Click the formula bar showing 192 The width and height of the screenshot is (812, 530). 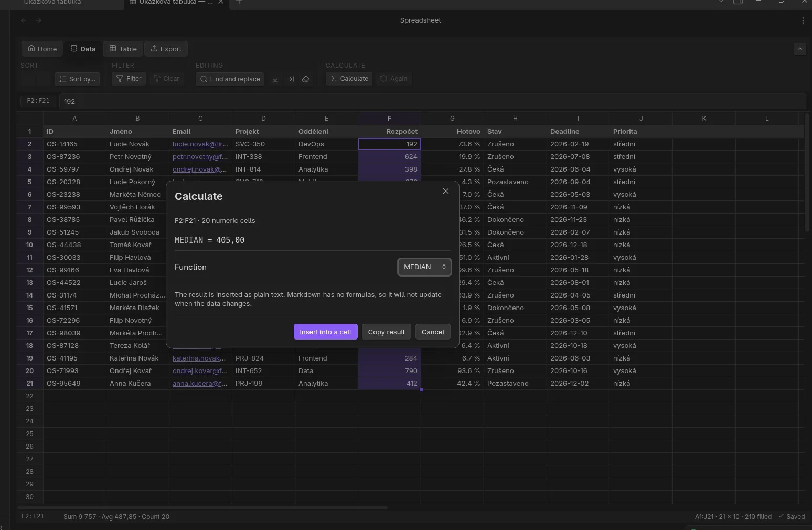[432, 101]
